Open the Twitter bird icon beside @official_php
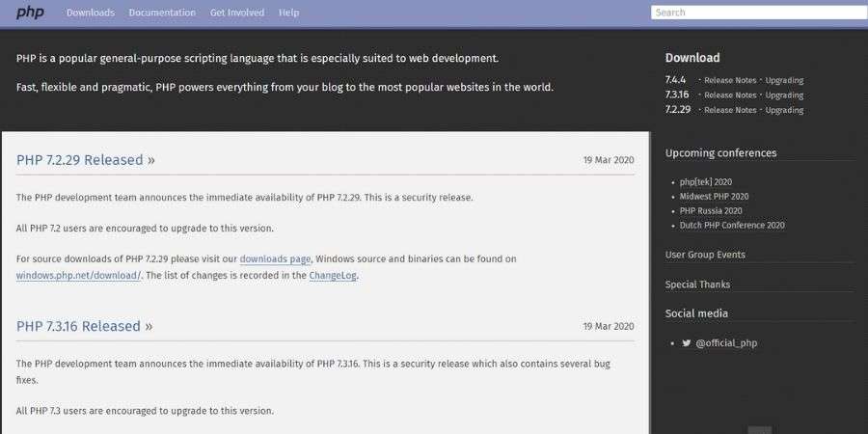 click(687, 342)
